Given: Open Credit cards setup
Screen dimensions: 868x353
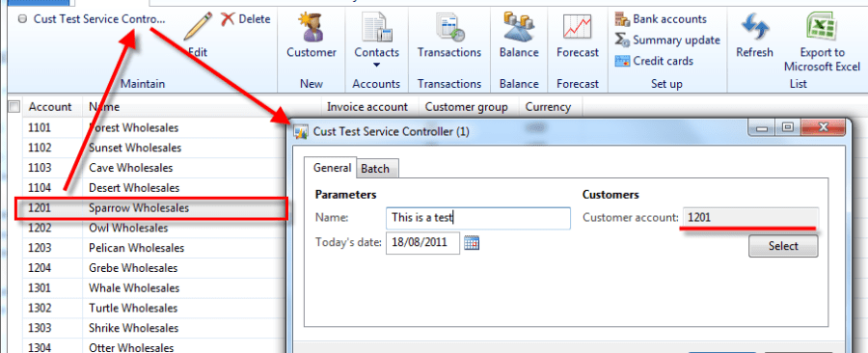Looking at the screenshot, I should tap(654, 61).
